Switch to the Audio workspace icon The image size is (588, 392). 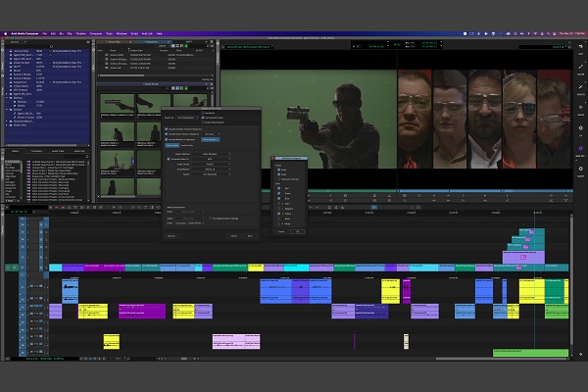coord(580,107)
